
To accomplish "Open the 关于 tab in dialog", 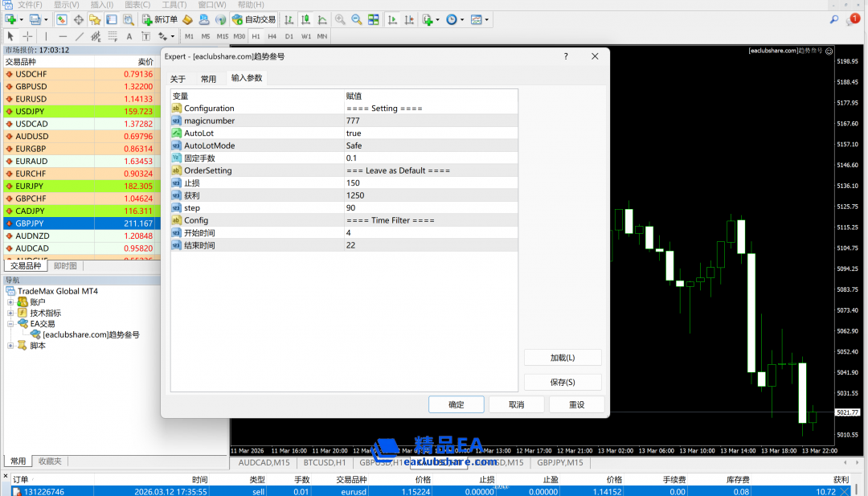I will (178, 79).
